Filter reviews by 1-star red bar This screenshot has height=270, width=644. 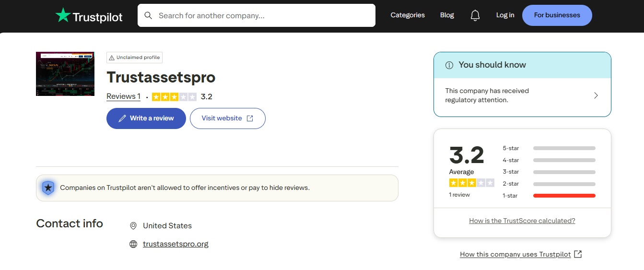(x=564, y=196)
